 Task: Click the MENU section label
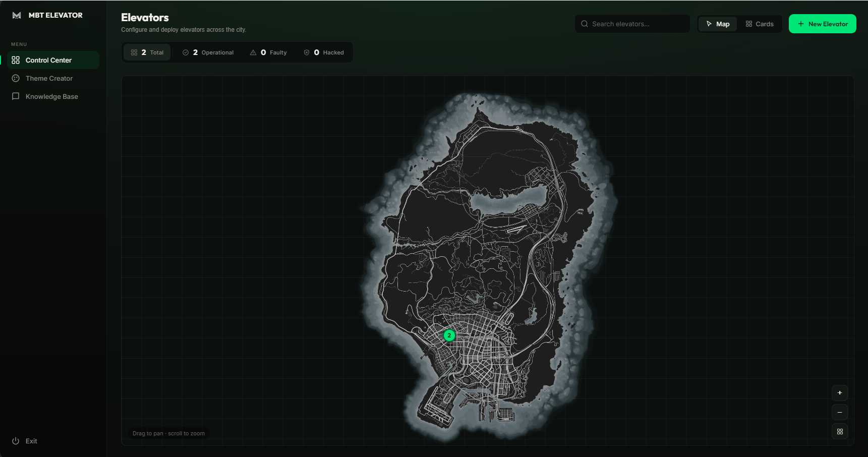tap(19, 44)
